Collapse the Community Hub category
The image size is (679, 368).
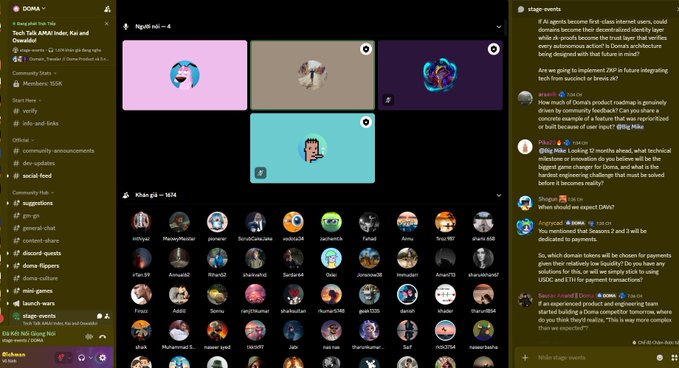tap(32, 193)
